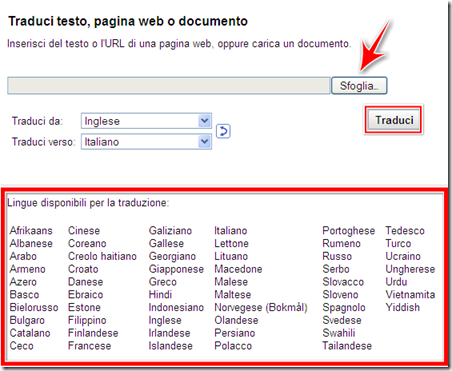Choose Rumeno in the list
The image size is (452, 371).
pyautogui.click(x=341, y=243)
